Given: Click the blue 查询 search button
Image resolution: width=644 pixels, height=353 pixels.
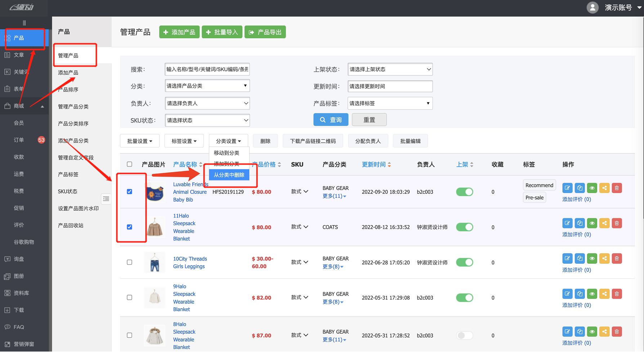Looking at the screenshot, I should (331, 120).
